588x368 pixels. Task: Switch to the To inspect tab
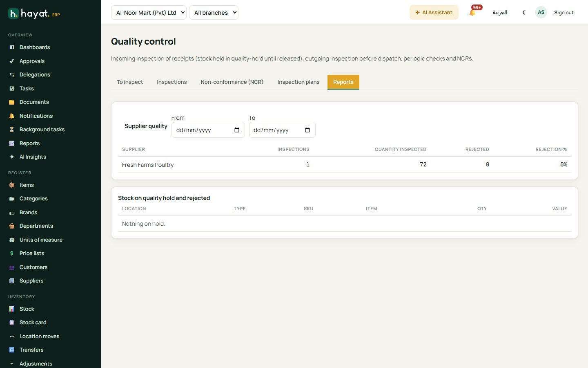coord(130,82)
